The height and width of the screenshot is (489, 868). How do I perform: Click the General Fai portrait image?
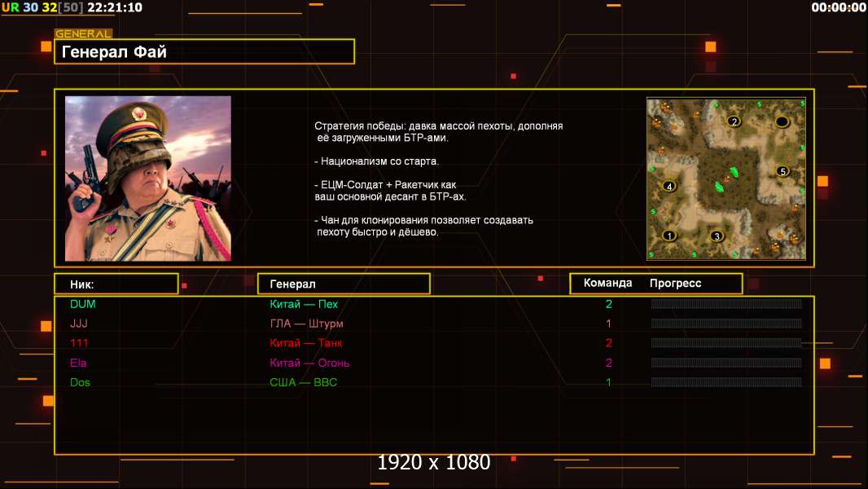(148, 178)
